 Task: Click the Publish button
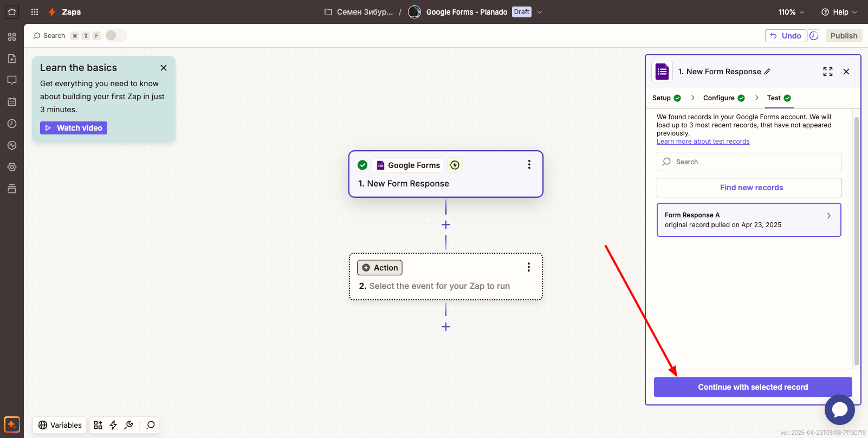coord(844,36)
